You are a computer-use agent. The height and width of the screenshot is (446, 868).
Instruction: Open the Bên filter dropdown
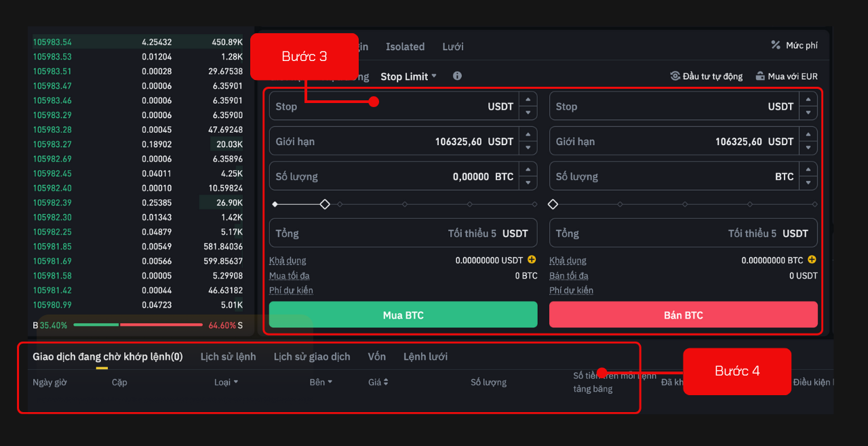321,382
